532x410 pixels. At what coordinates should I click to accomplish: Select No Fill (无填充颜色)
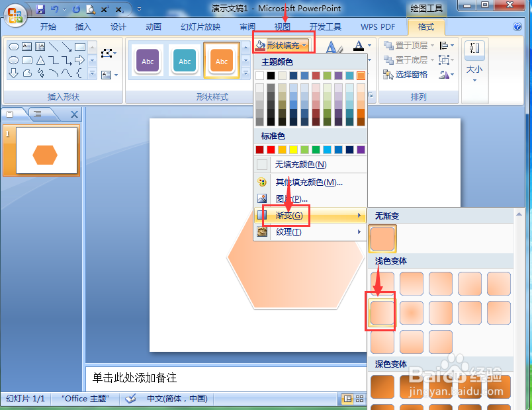pyautogui.click(x=310, y=165)
